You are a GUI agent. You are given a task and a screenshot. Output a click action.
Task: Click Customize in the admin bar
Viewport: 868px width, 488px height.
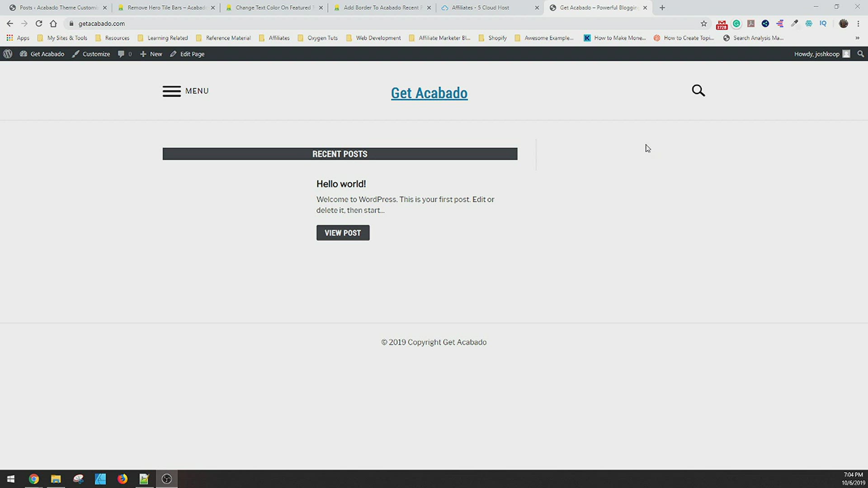tap(91, 54)
